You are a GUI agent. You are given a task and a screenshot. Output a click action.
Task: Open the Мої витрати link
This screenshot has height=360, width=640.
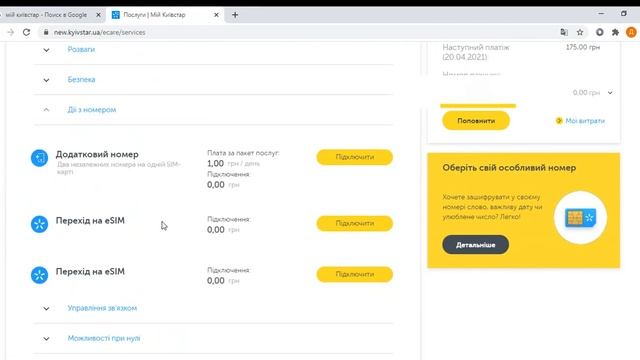coord(585,121)
